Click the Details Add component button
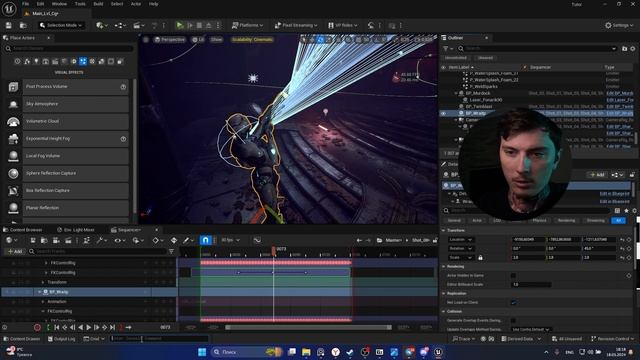640x360 pixels. click(x=598, y=175)
